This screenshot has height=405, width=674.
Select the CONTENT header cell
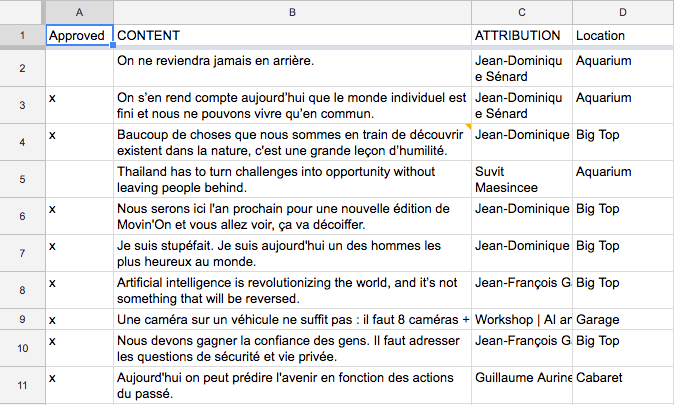(292, 36)
